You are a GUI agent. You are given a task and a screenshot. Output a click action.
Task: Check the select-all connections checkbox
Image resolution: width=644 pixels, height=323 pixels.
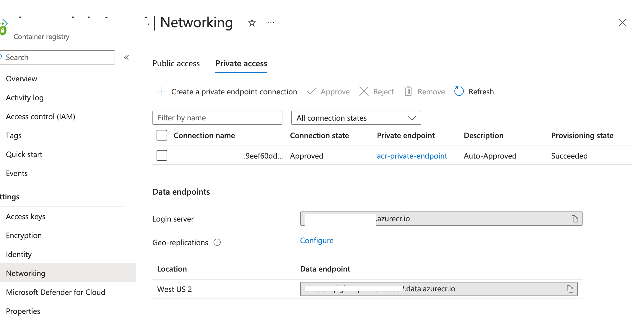162,135
